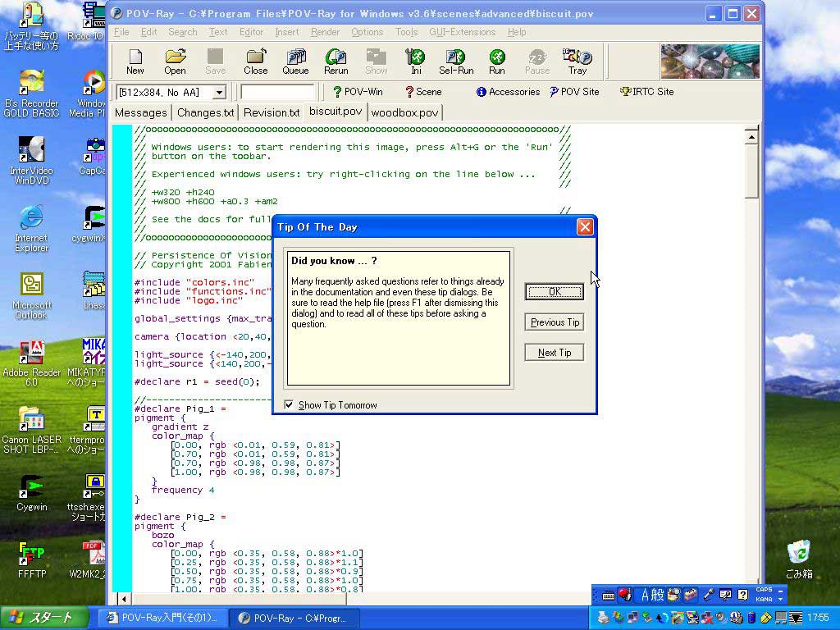Open the Edit menu
Image resolution: width=840 pixels, height=630 pixels.
click(x=149, y=32)
